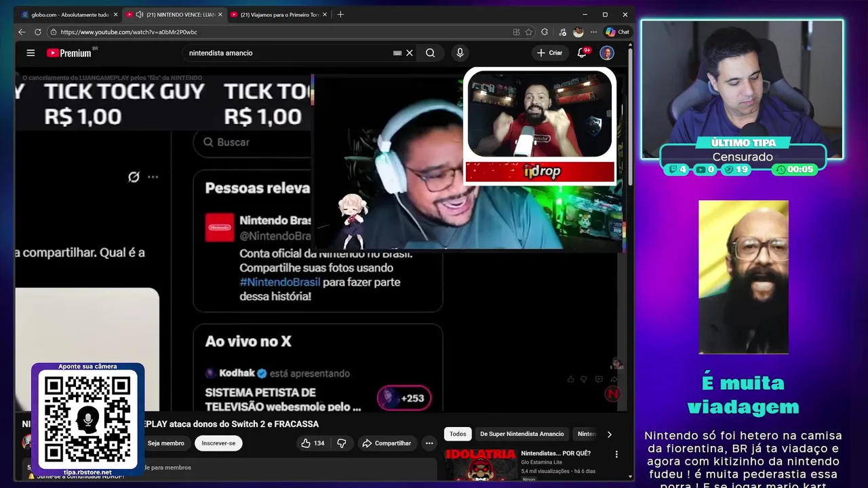Clear the search box with the X
The height and width of the screenshot is (488, 868).
[410, 53]
